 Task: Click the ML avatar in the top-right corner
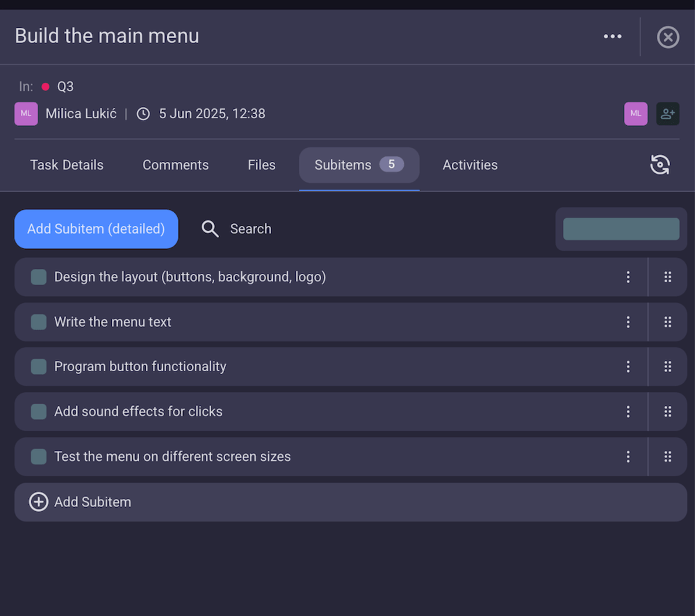click(x=635, y=114)
